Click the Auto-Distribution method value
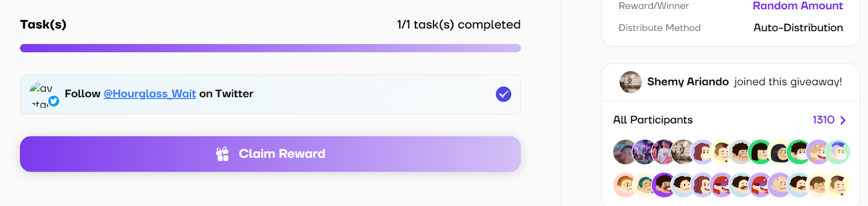868x206 pixels. 798,28
